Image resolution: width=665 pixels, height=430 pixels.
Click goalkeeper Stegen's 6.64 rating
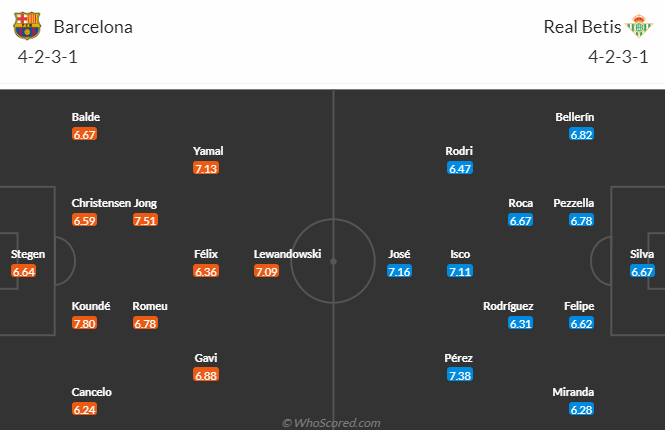24,271
